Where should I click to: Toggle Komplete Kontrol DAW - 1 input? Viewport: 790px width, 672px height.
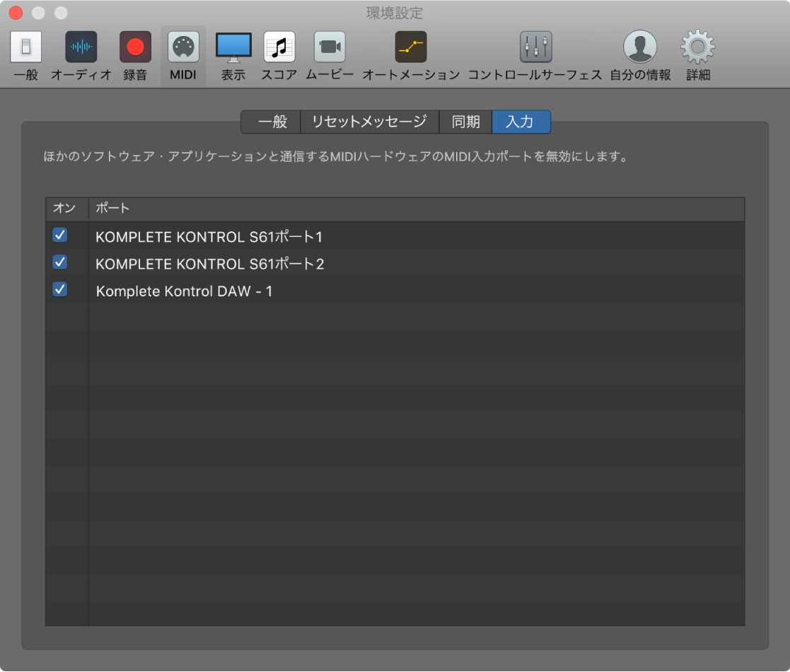click(59, 289)
